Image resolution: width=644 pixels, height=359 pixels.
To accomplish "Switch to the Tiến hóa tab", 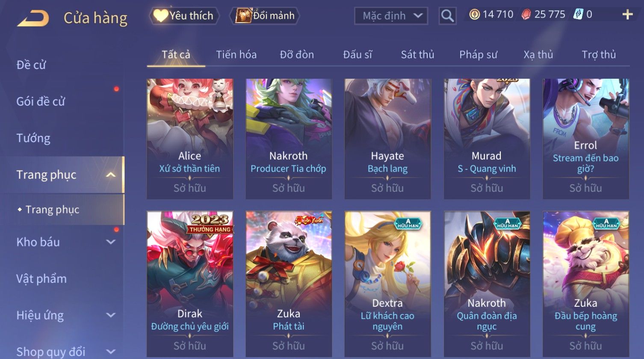I will pyautogui.click(x=236, y=55).
